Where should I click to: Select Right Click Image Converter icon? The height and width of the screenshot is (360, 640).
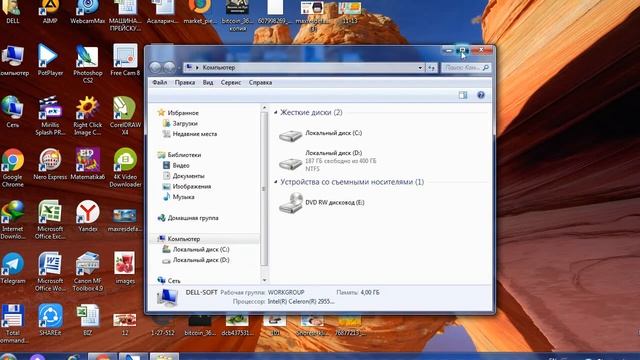[87, 116]
